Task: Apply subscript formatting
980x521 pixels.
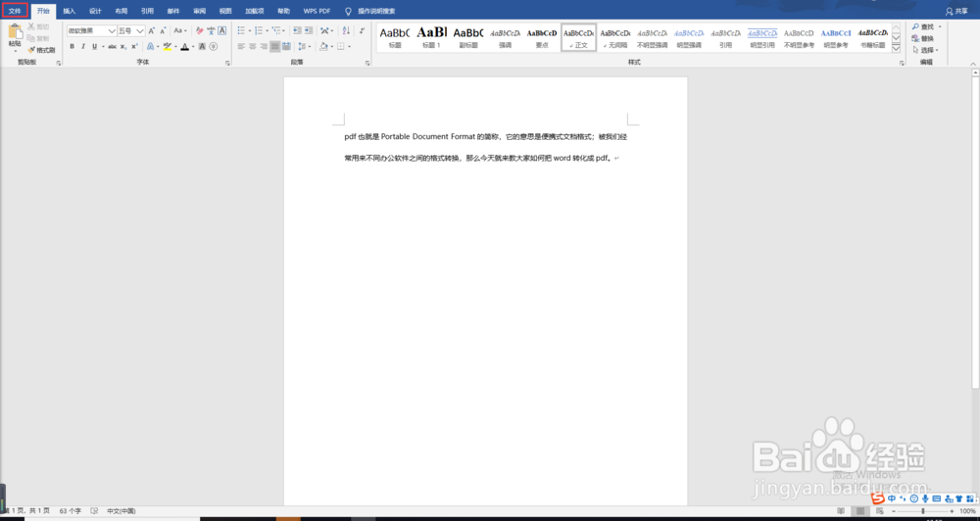Action: point(123,46)
